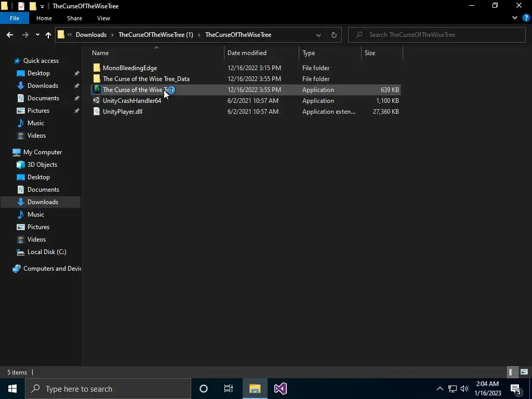
Task: Click TheCurseOfTheWiseTree (1) breadcrumb
Action: pyautogui.click(x=156, y=35)
